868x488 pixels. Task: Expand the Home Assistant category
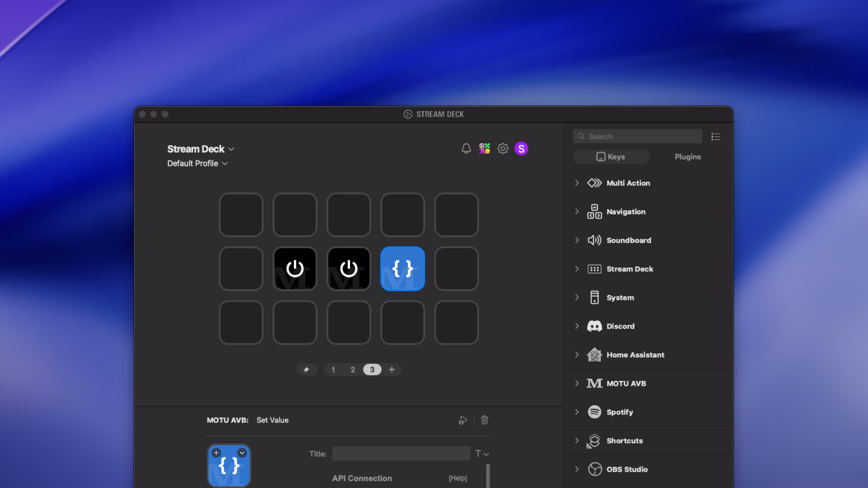click(577, 355)
